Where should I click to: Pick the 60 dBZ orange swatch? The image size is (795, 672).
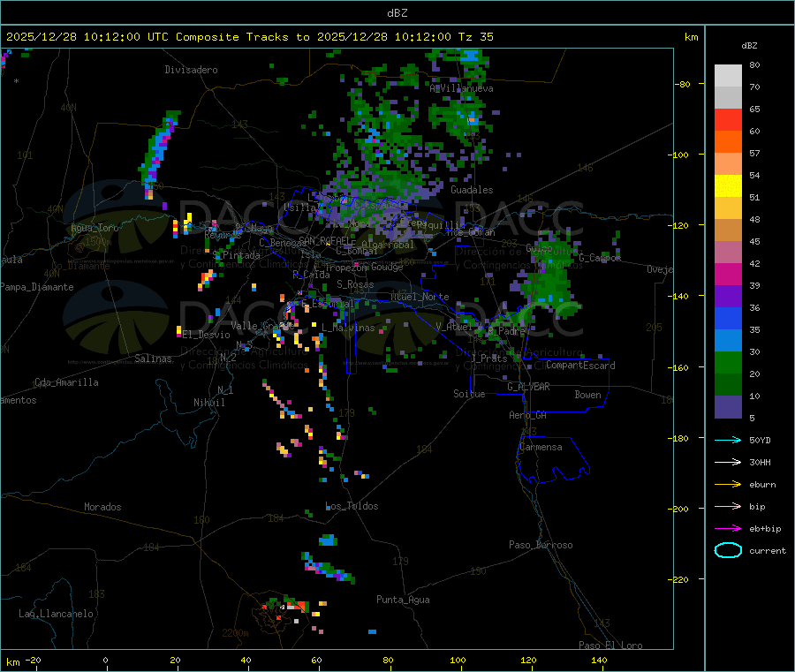[x=728, y=142]
